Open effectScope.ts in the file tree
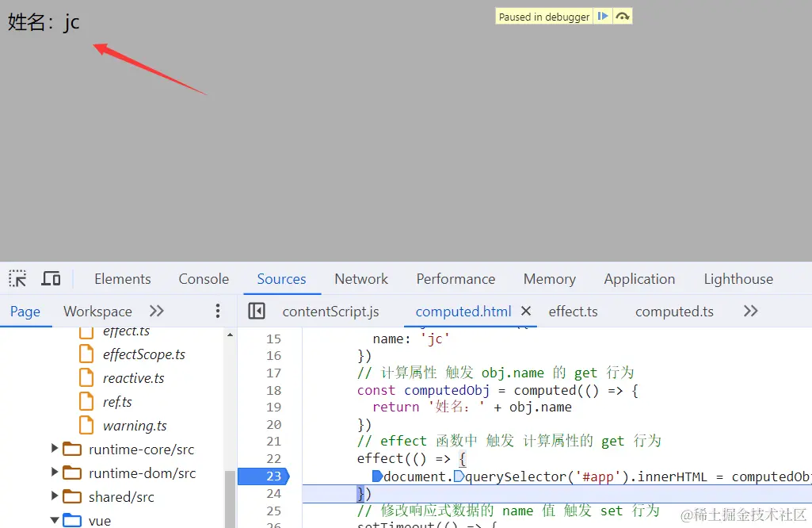 [144, 354]
